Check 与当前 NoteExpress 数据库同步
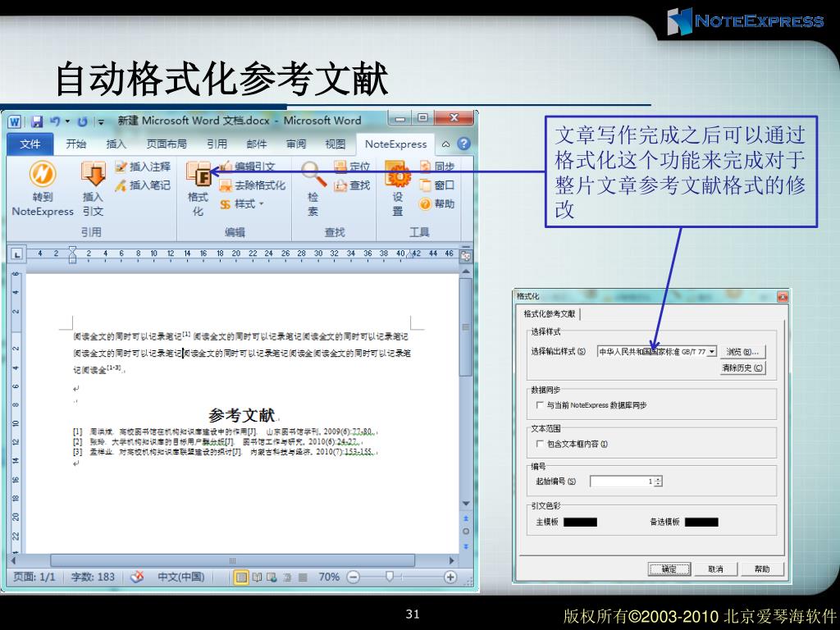Image resolution: width=840 pixels, height=630 pixels. 540,405
